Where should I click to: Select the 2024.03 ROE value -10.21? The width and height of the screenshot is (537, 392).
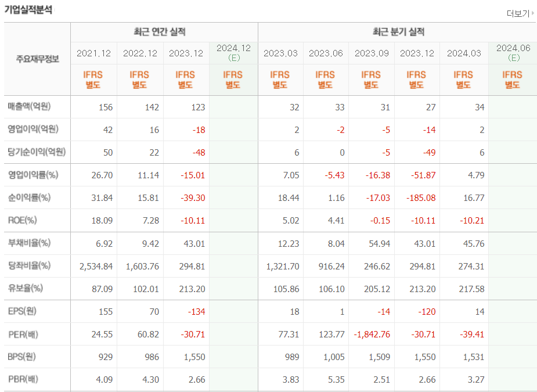coord(472,220)
